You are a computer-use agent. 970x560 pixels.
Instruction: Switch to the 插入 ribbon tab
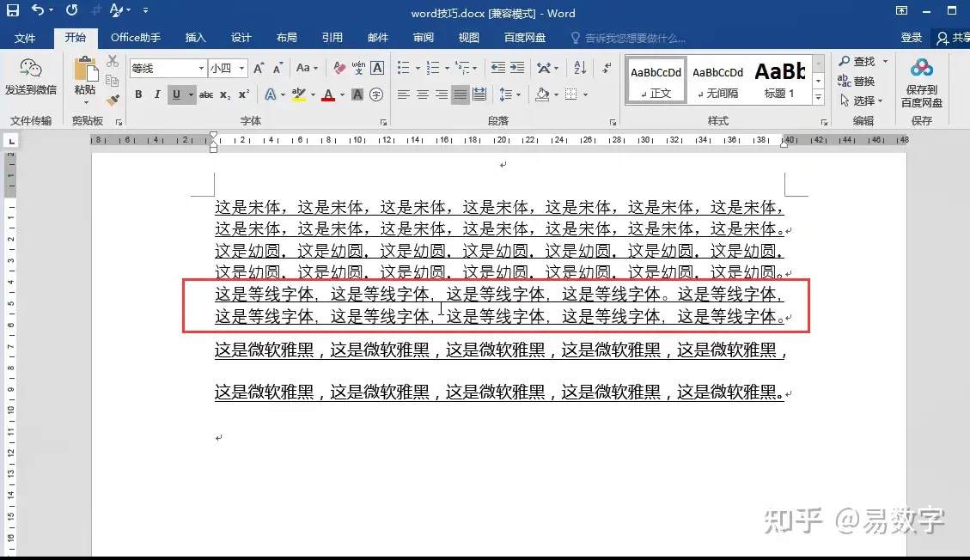coord(195,37)
